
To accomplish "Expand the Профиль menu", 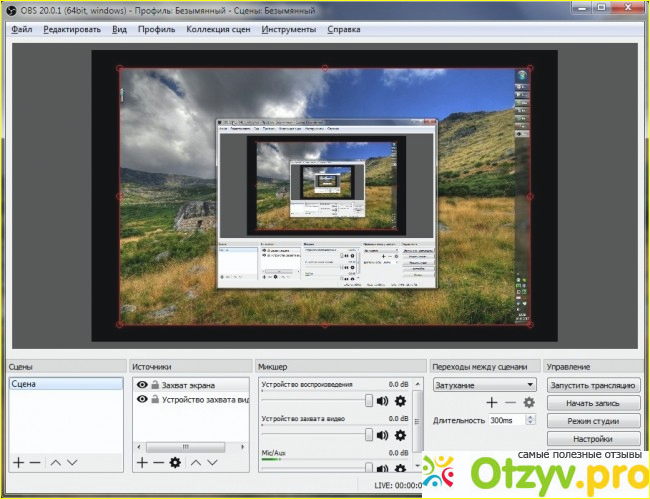I will (x=157, y=29).
